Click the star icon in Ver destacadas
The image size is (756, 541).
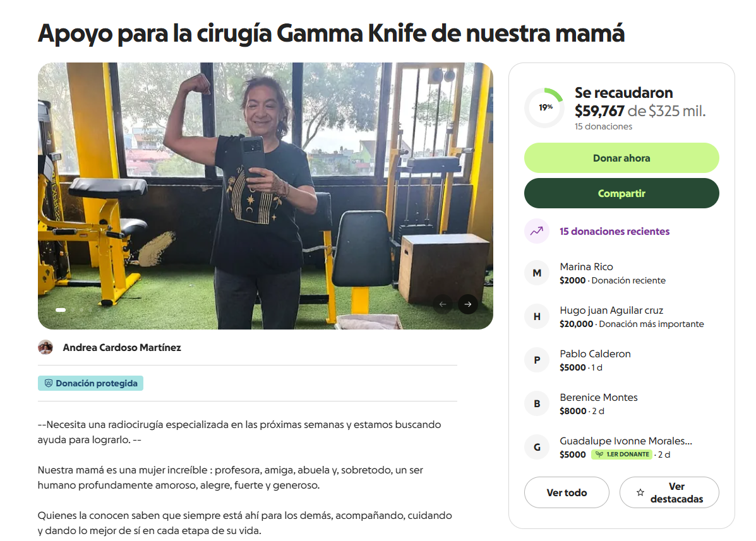pos(640,492)
